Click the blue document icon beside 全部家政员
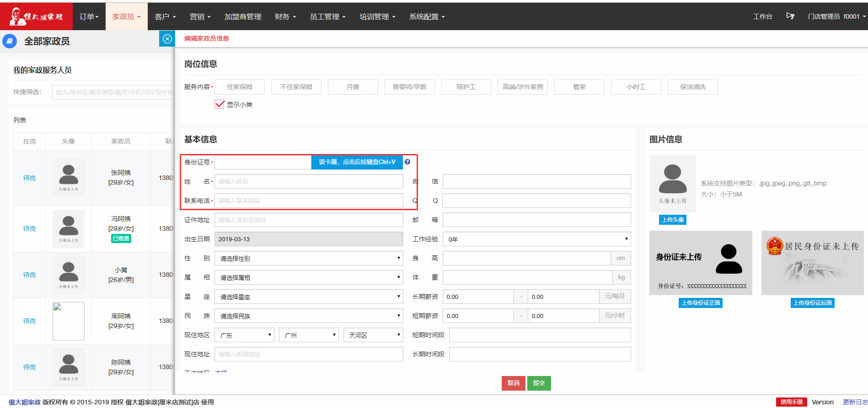Viewport: 868px width, 408px height. (10, 41)
